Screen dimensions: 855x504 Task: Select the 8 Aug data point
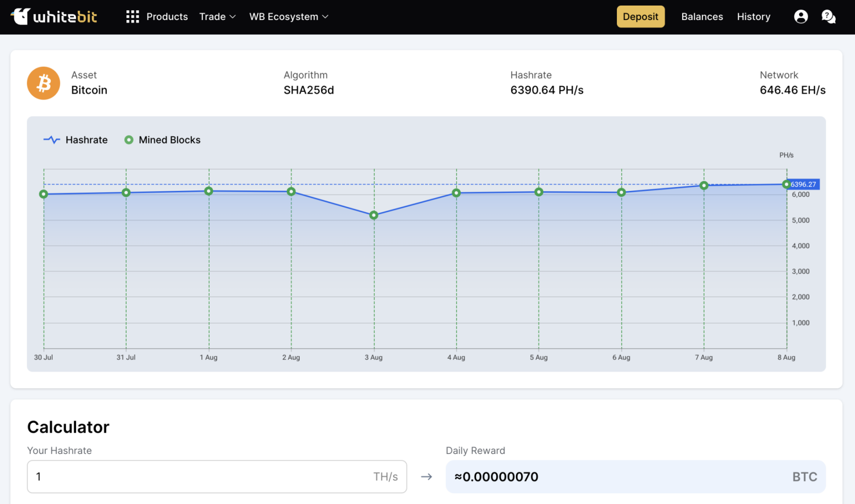click(786, 185)
